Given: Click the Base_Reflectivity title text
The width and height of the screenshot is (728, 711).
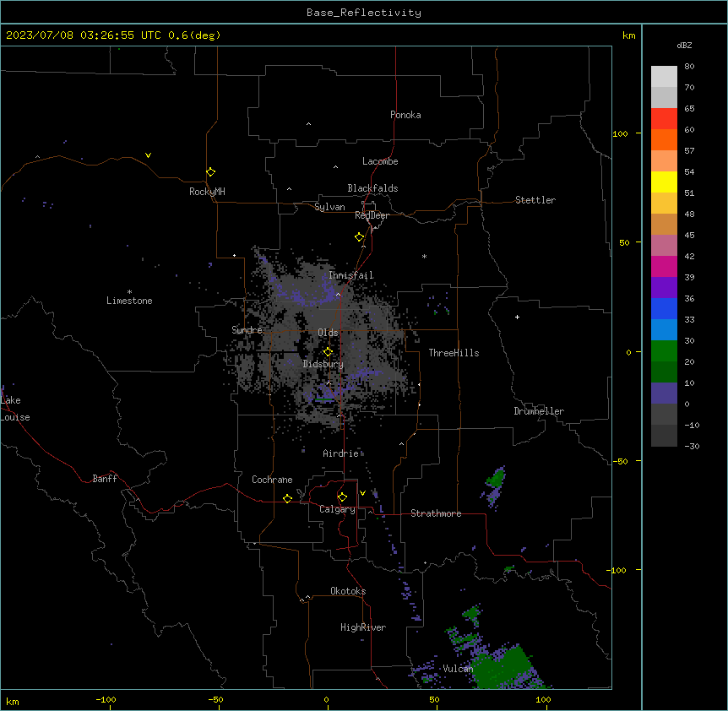Looking at the screenshot, I should (x=364, y=13).
